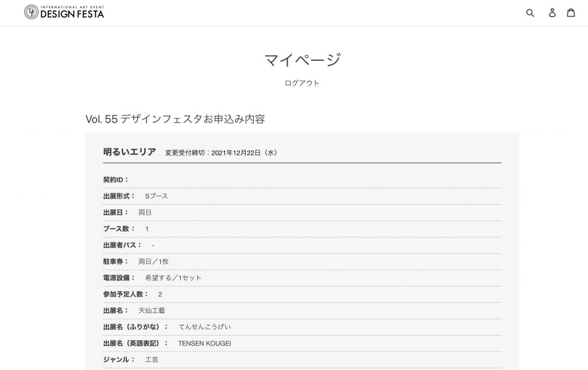Select the 出展日 value 両日
The height and width of the screenshot is (370, 588).
145,213
